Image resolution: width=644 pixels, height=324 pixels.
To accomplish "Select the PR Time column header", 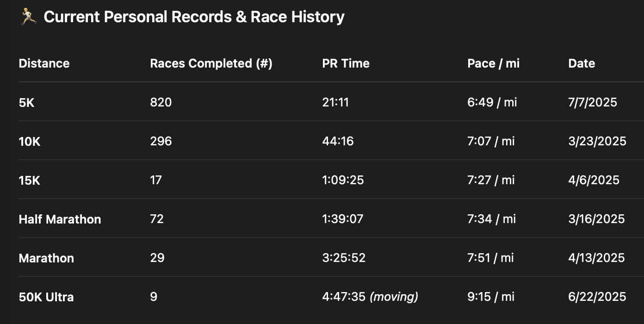I will tap(346, 63).
